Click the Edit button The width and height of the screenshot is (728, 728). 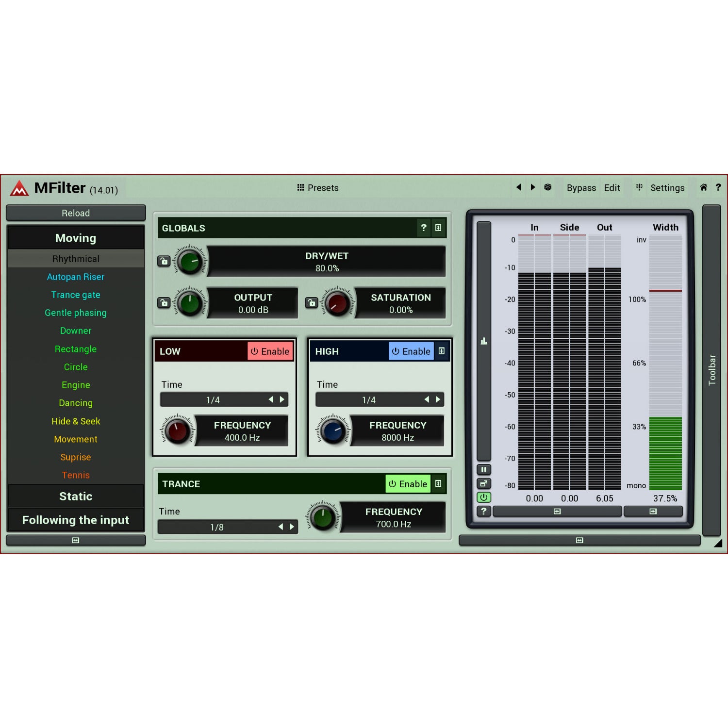612,188
